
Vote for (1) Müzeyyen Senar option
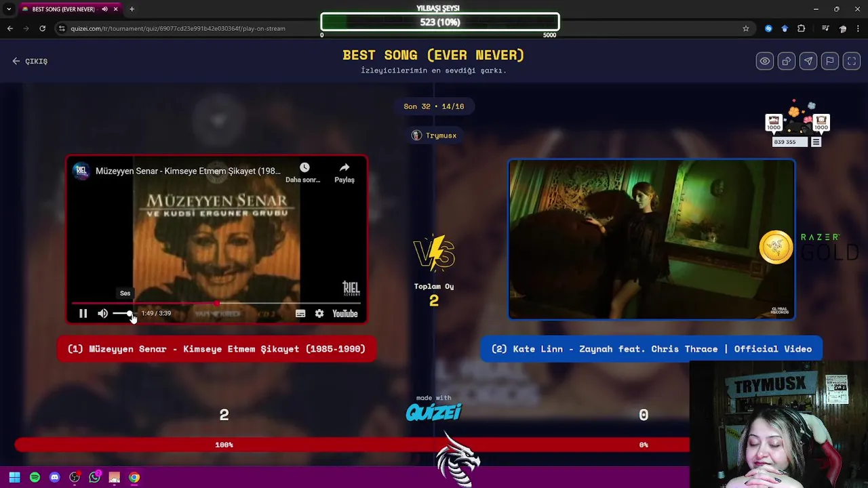tap(216, 349)
